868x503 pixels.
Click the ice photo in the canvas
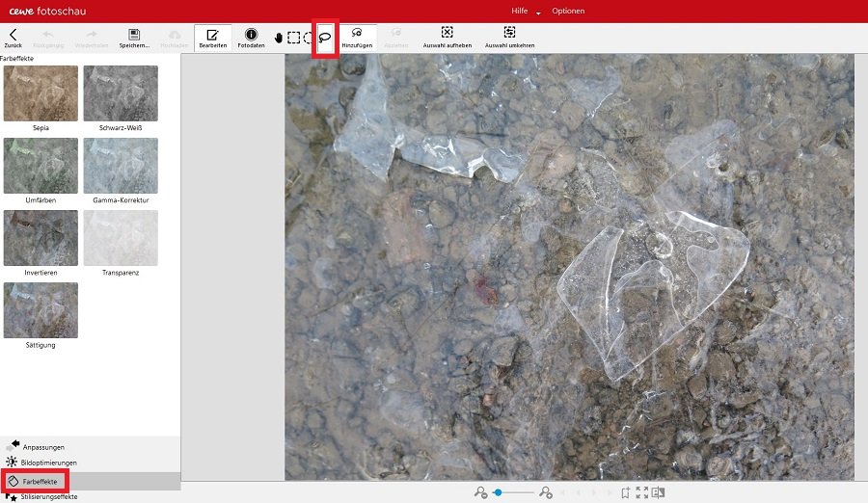(570, 267)
